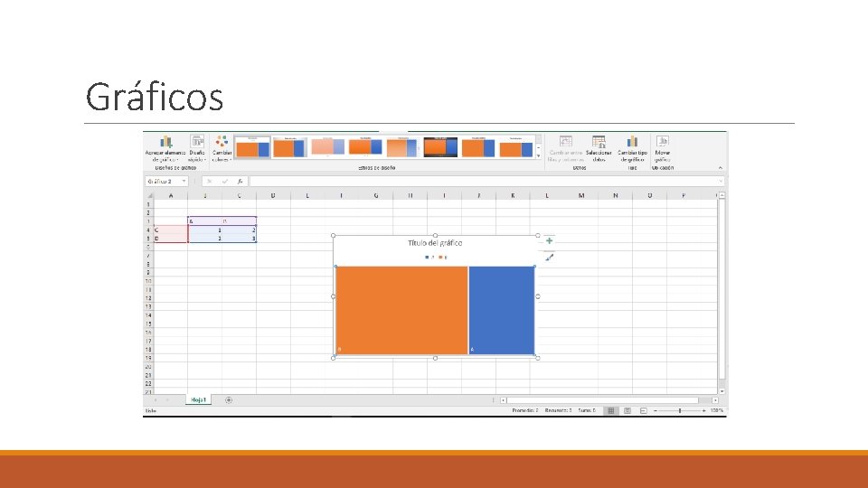
Task: Click cell A5 containing D
Action: [x=171, y=239]
